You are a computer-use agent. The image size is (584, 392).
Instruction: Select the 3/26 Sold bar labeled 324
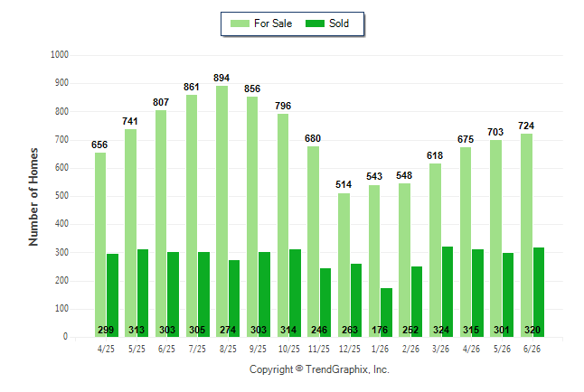coord(447,292)
